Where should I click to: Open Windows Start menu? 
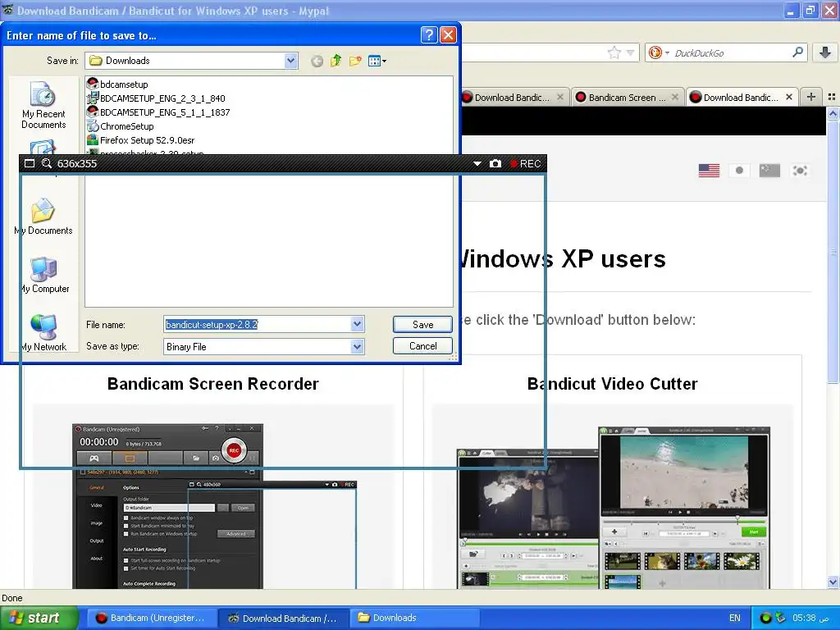tap(39, 618)
